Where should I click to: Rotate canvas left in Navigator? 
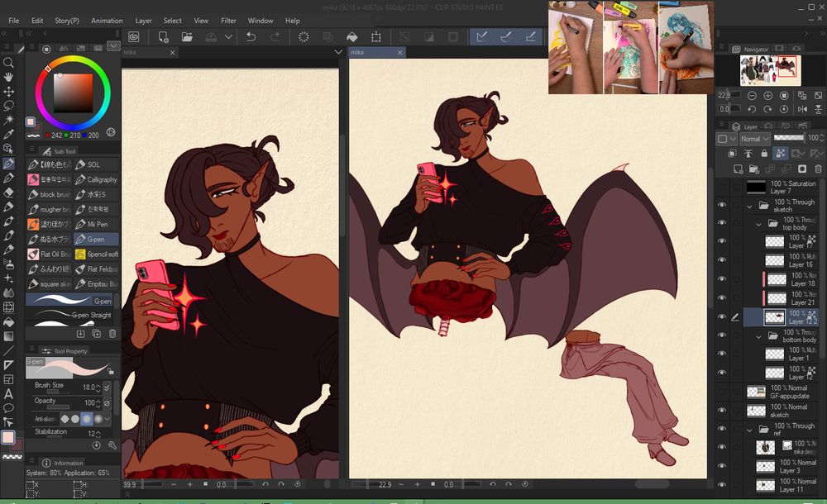(x=752, y=109)
